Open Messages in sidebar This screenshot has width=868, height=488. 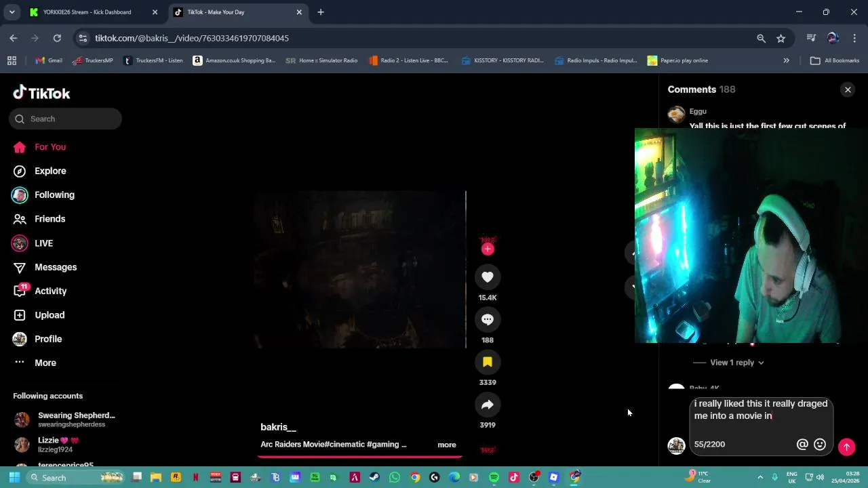coord(56,267)
